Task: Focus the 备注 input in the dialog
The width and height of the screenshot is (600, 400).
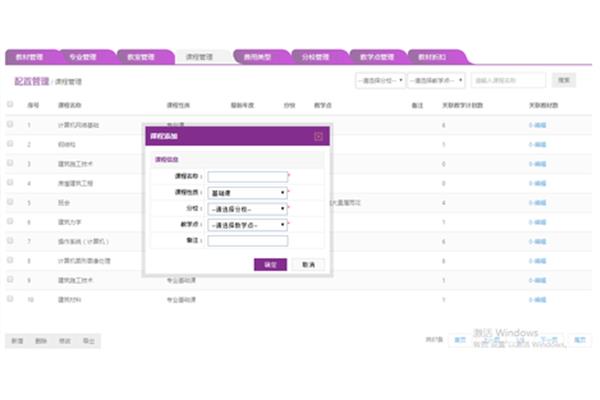Action: (248, 241)
